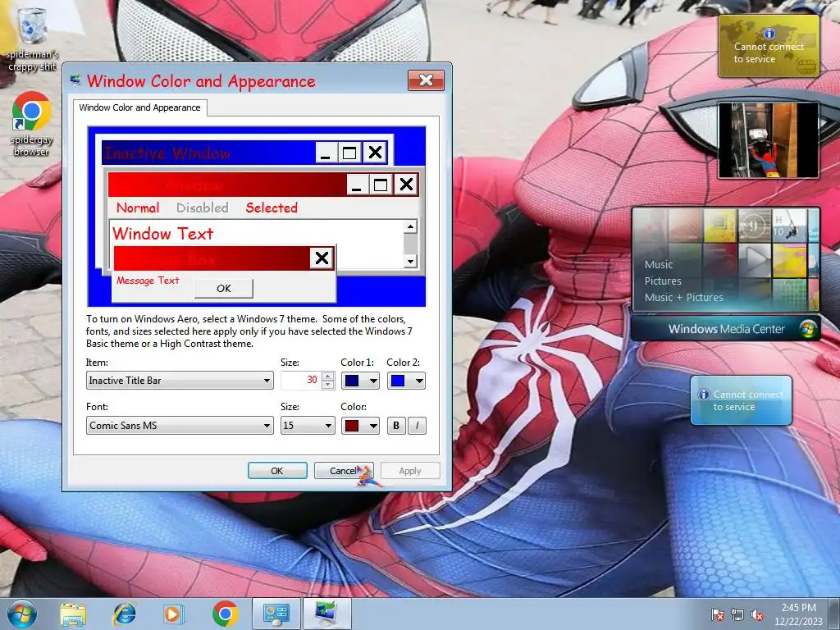Open the Item dropdown showing Inactive Title Bar
The height and width of the screenshot is (630, 840).
[x=180, y=381]
